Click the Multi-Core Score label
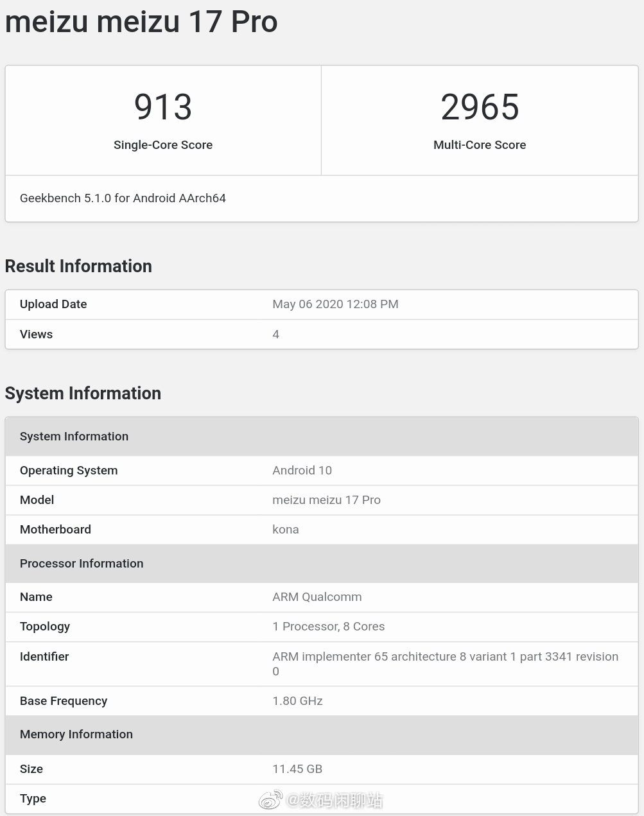Screen dimensions: 644x816 [480, 145]
